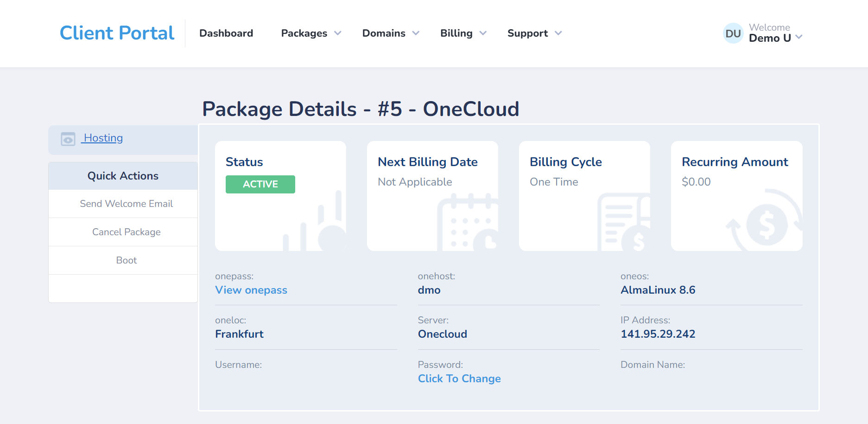Click the status chart icon
The image size is (868, 424).
coord(315,222)
